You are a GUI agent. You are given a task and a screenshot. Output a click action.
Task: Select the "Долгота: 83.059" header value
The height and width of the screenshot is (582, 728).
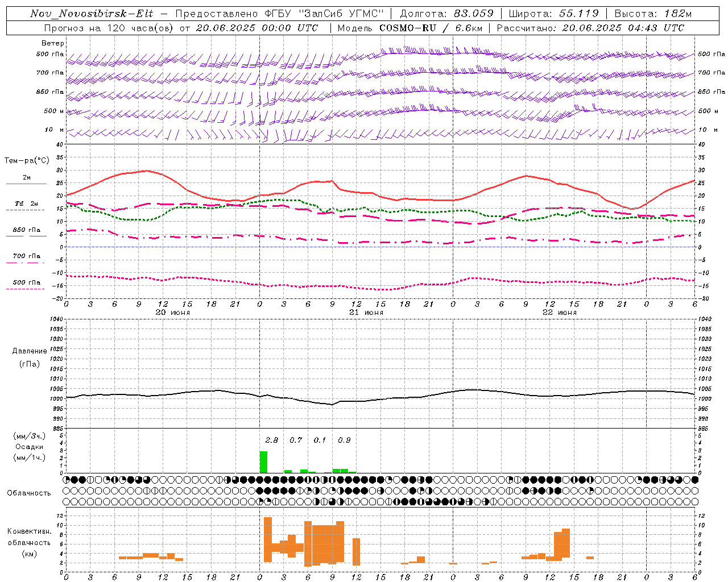pos(447,14)
